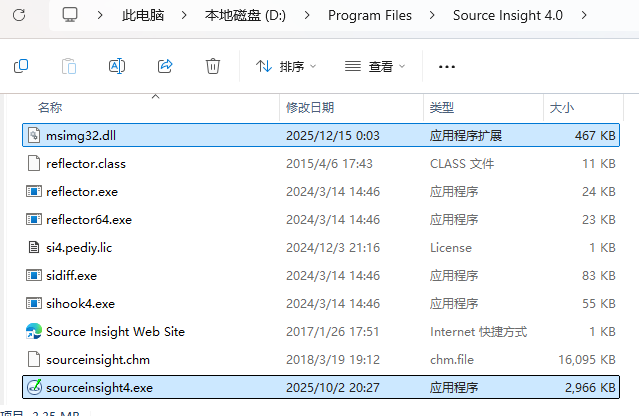Viewport: 639px width, 416px height.
Task: Sort by 名称 column header
Action: (50, 108)
